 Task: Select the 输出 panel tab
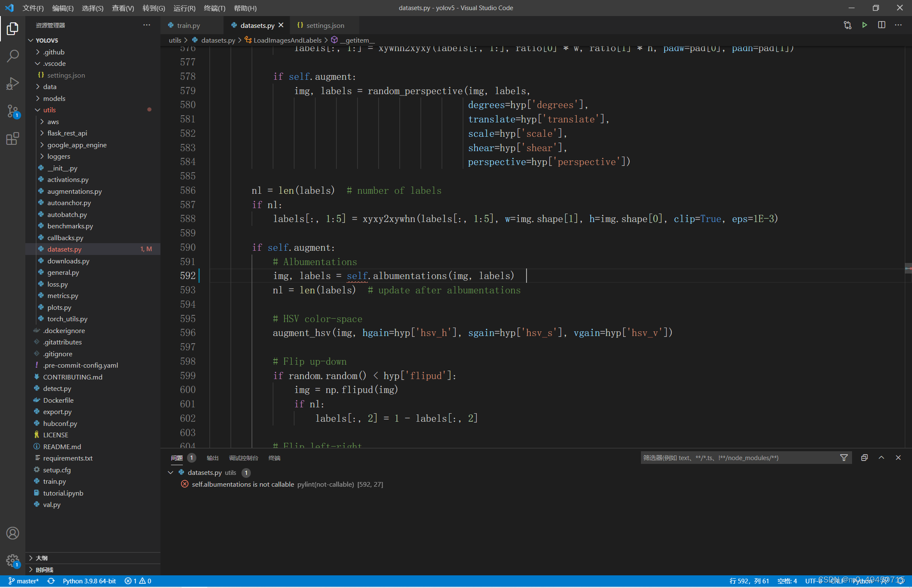coord(212,458)
